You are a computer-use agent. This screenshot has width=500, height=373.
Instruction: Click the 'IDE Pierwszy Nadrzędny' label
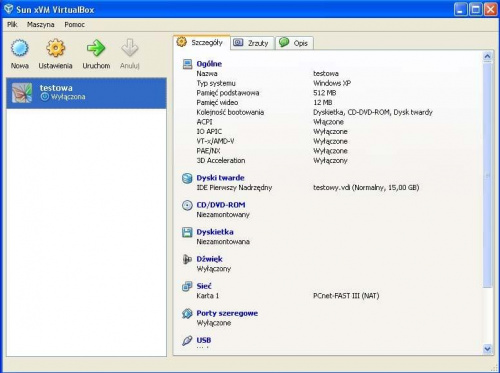tap(234, 187)
